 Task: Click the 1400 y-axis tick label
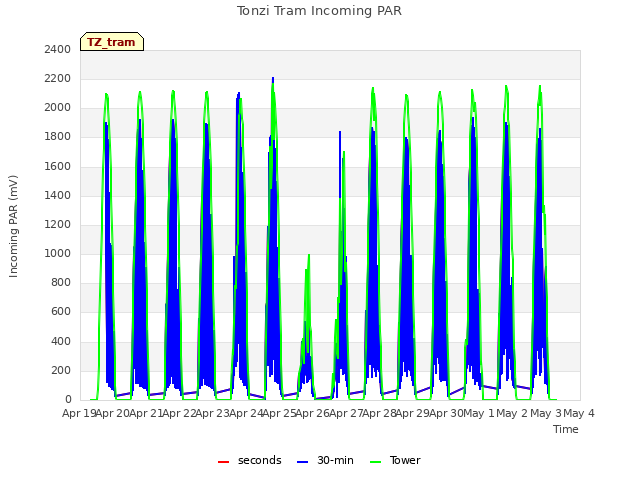click(x=58, y=195)
